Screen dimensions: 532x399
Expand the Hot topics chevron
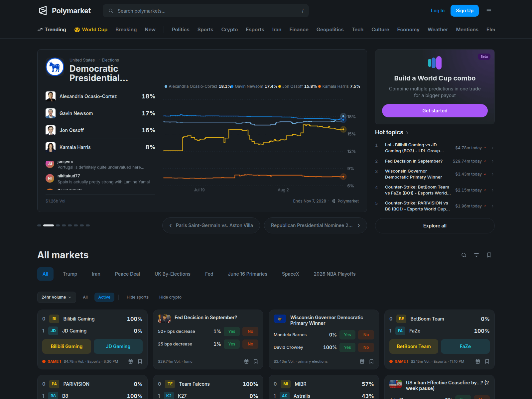407,133
